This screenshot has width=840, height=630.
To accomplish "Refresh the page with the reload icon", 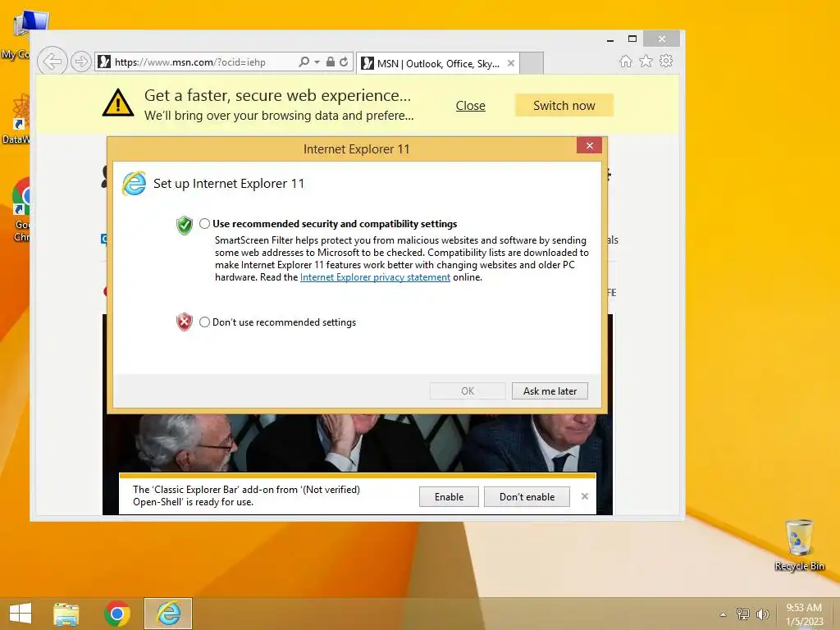I will 344,62.
